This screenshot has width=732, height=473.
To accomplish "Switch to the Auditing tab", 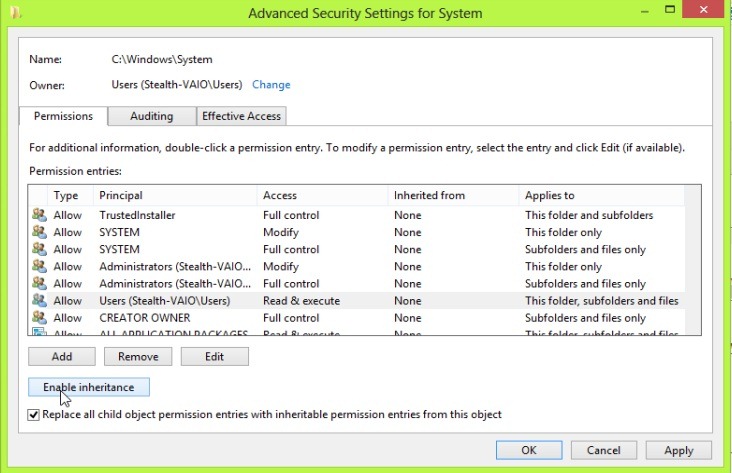I will [151, 116].
